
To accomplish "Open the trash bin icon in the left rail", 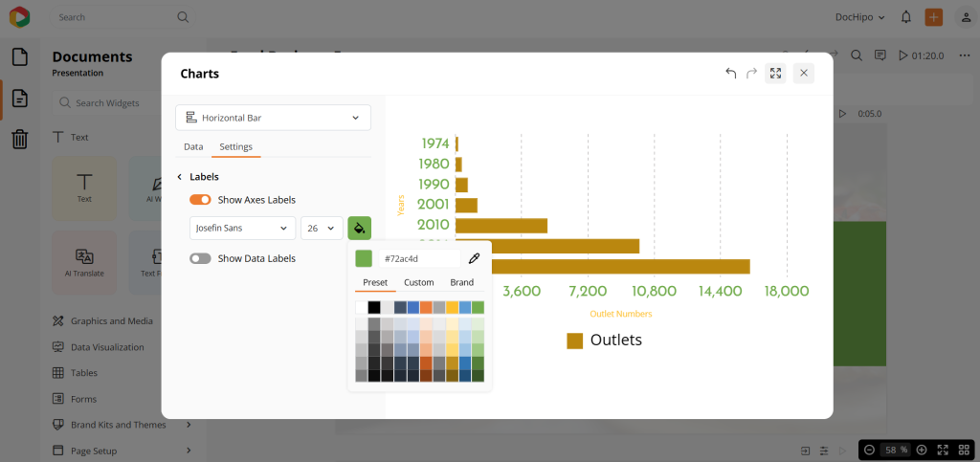I will [20, 139].
